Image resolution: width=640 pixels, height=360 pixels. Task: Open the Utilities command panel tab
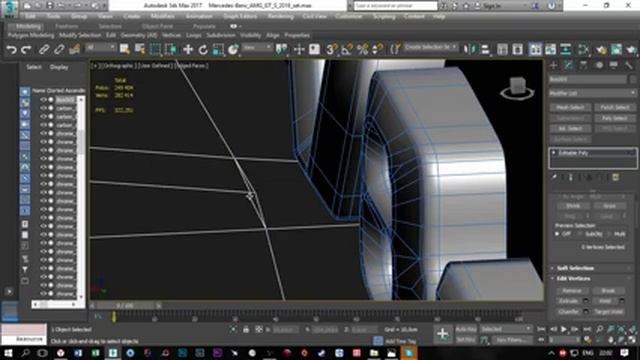point(629,65)
